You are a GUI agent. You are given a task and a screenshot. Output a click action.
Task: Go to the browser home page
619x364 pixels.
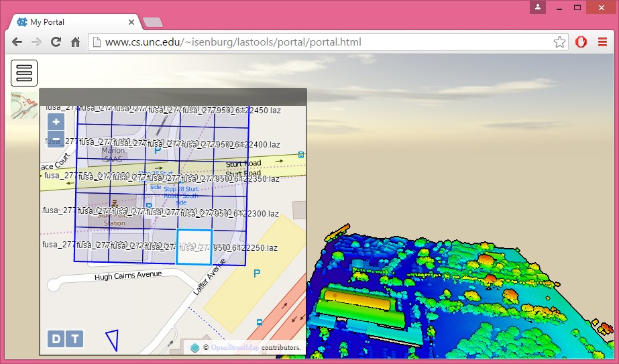[x=76, y=42]
